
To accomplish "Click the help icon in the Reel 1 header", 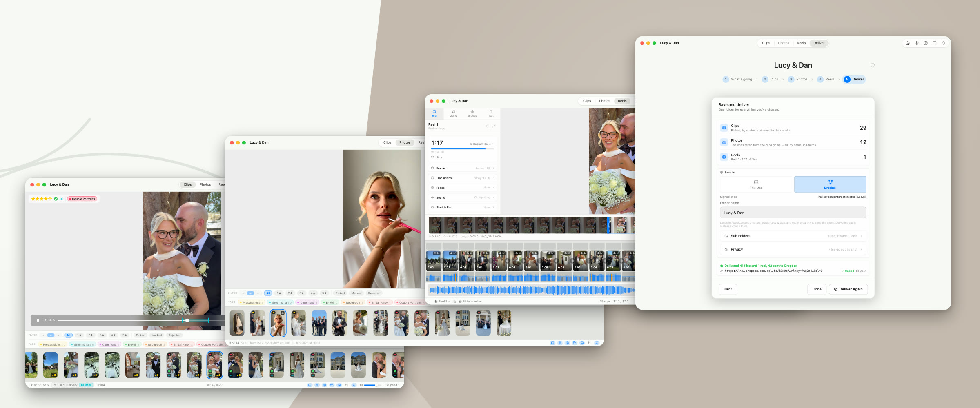I will 488,126.
